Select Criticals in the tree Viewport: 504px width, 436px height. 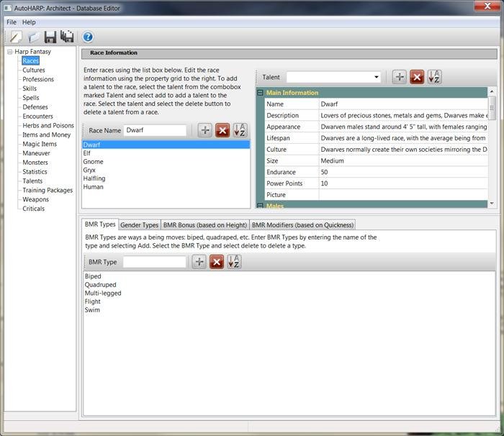[x=33, y=209]
